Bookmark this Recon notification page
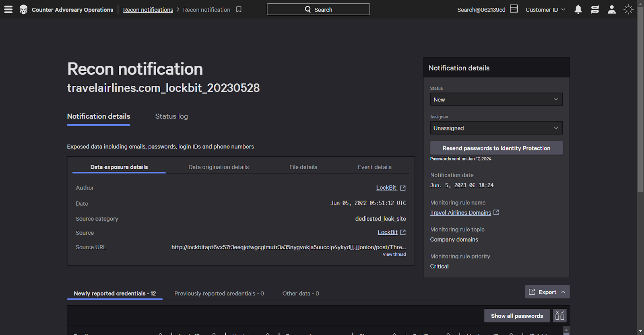The image size is (644, 335). (239, 9)
